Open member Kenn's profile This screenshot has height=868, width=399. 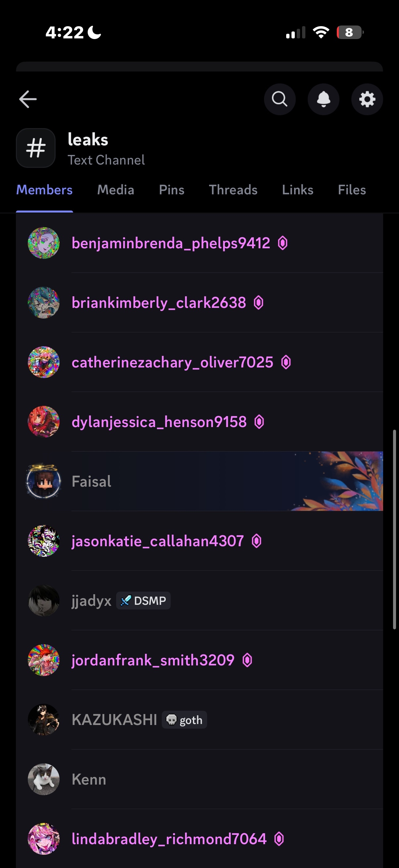click(x=199, y=779)
